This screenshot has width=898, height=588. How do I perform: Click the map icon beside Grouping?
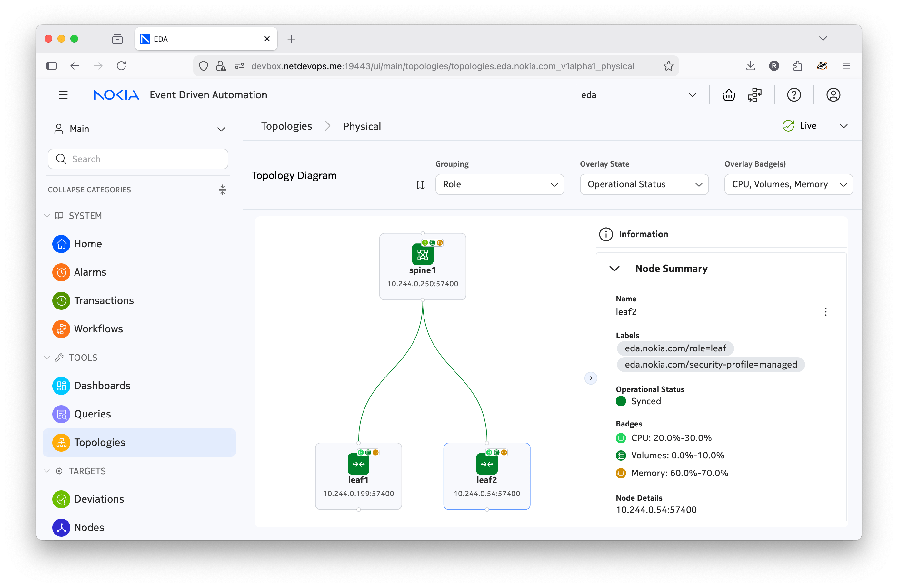(421, 184)
